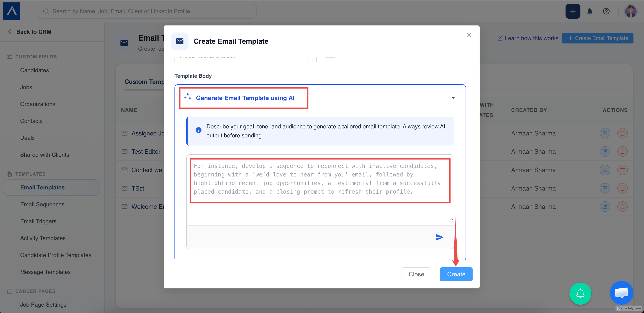
Task: Click the envelope icon on the TEst row
Action: click(124, 188)
